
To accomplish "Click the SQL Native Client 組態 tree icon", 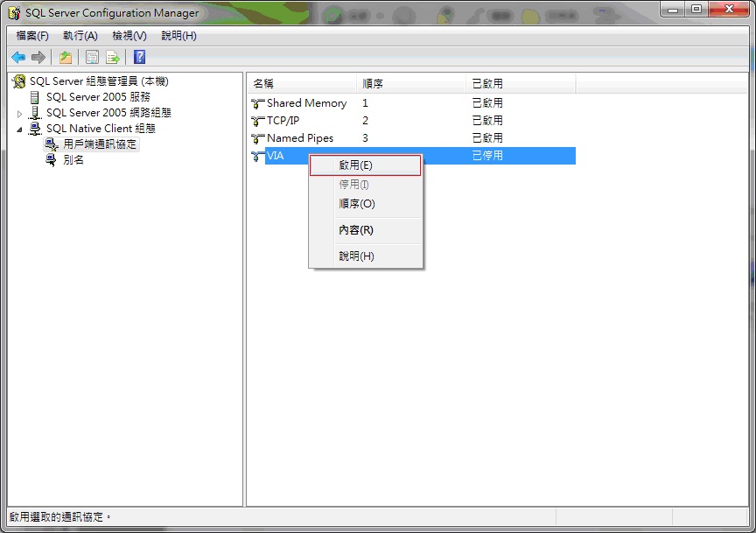I will pyautogui.click(x=35, y=129).
